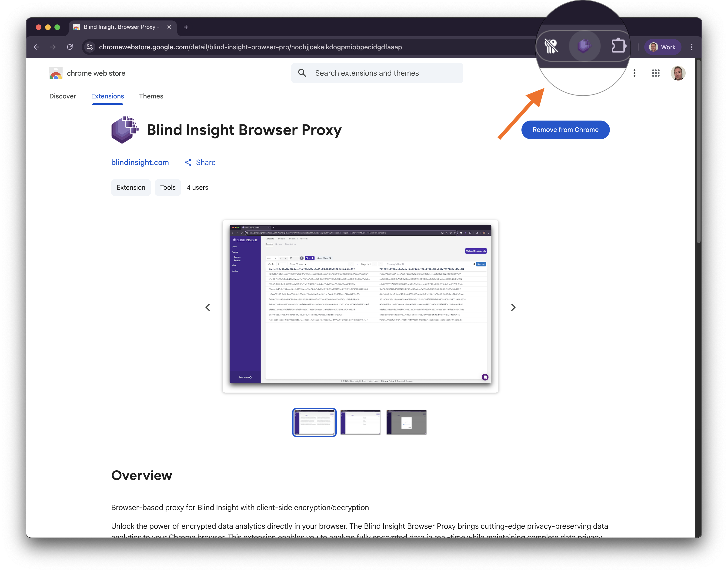Viewport: 728px width, 572px height.
Task: Go back to the previous page
Action: (37, 47)
